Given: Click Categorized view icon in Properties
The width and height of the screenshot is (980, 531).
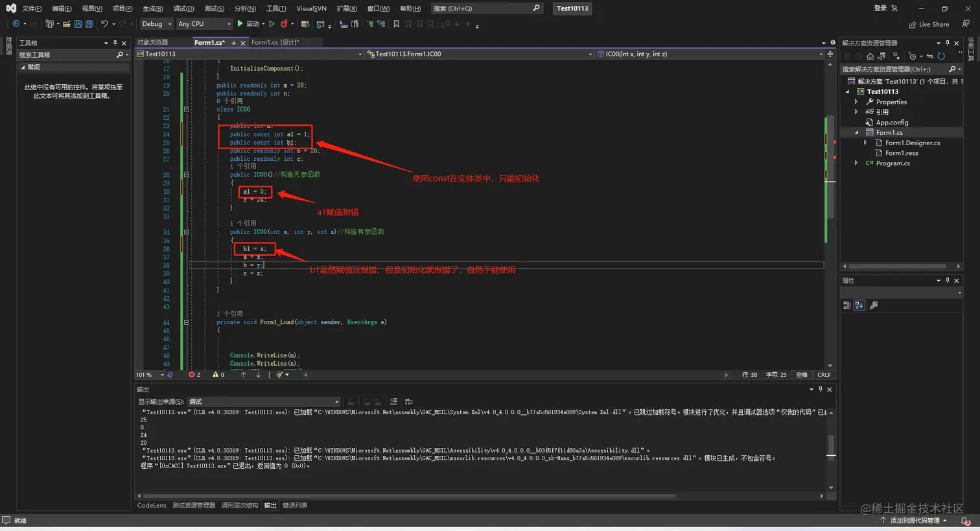Looking at the screenshot, I should coord(847,305).
